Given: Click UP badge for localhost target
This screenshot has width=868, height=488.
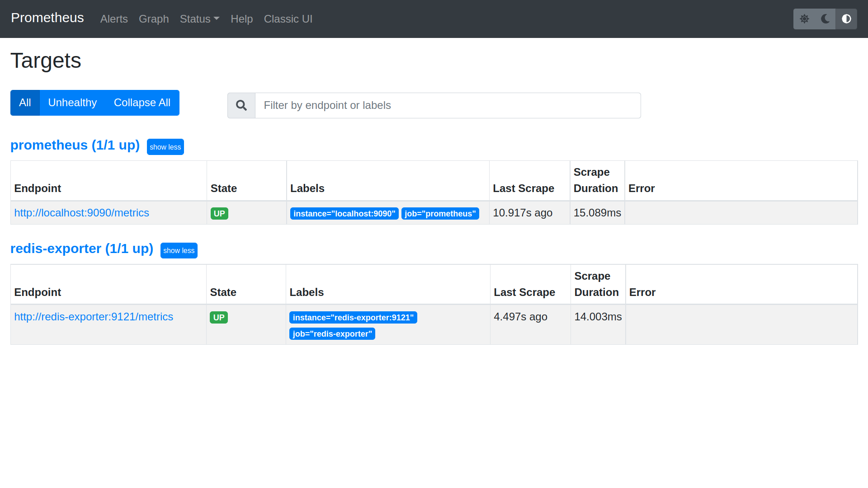Looking at the screenshot, I should click(219, 213).
